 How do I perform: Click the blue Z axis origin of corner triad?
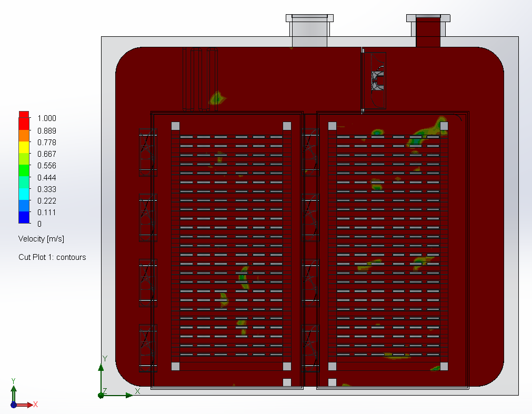(14, 405)
